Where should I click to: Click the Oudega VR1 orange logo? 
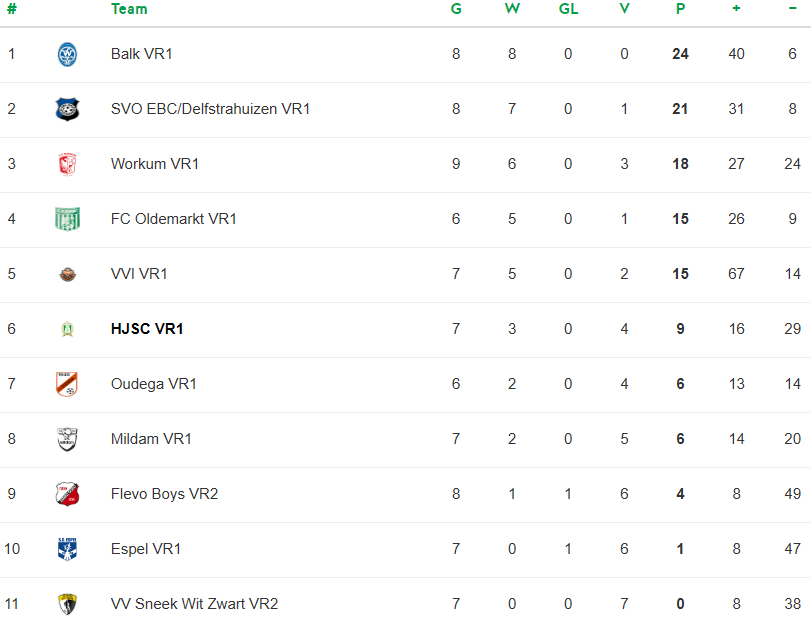click(x=67, y=384)
